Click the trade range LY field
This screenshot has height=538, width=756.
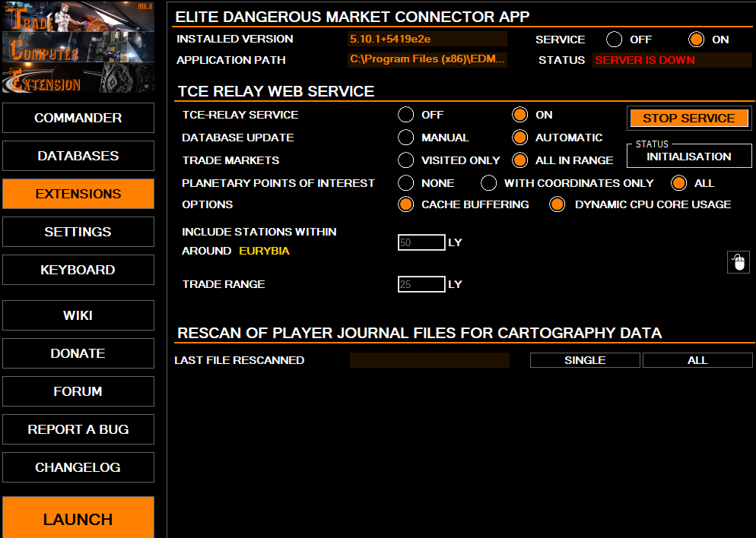[x=421, y=284]
